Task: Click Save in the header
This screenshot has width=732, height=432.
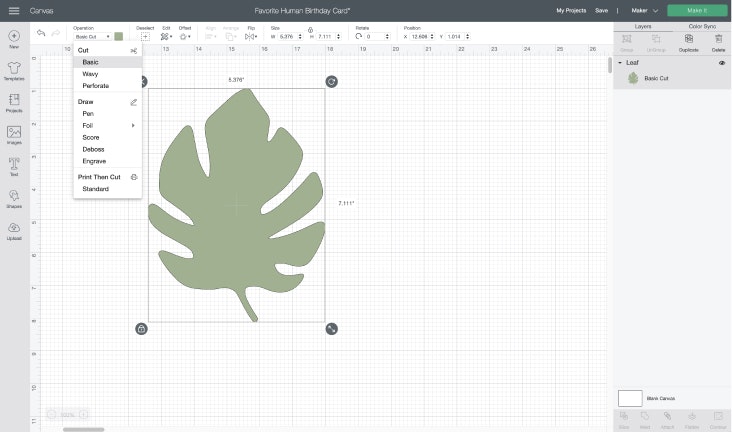Action: (601, 10)
